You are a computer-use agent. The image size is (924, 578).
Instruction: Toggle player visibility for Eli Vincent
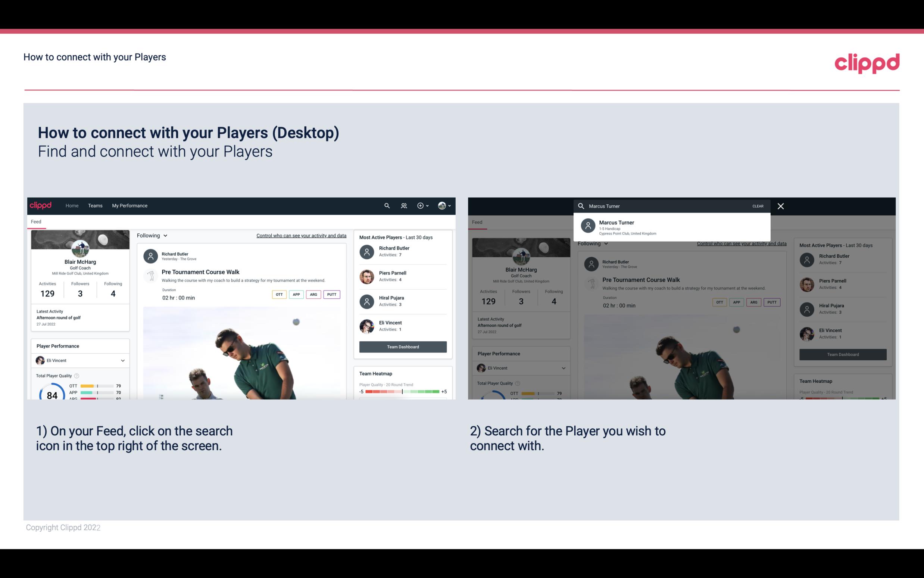(x=122, y=360)
